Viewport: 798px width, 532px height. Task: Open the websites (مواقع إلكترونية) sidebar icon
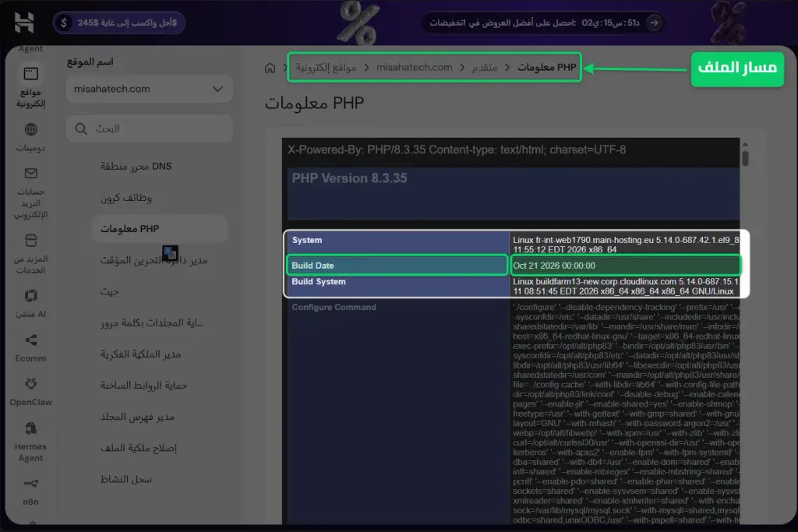click(x=30, y=74)
